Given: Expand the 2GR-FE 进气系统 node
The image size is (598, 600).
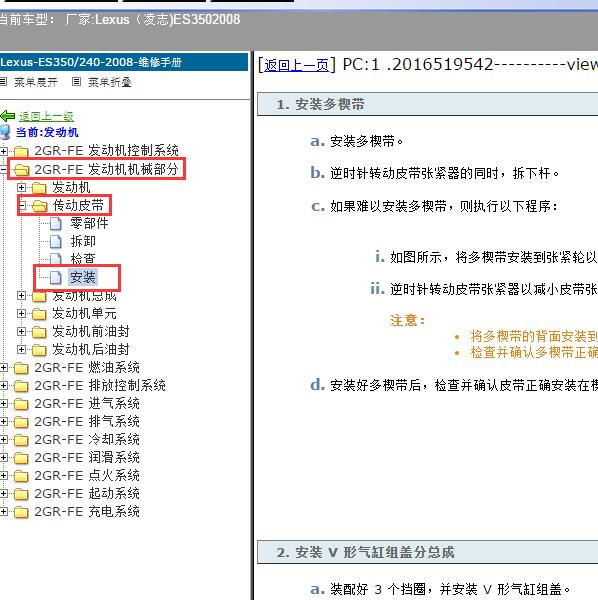Looking at the screenshot, I should click(3, 403).
